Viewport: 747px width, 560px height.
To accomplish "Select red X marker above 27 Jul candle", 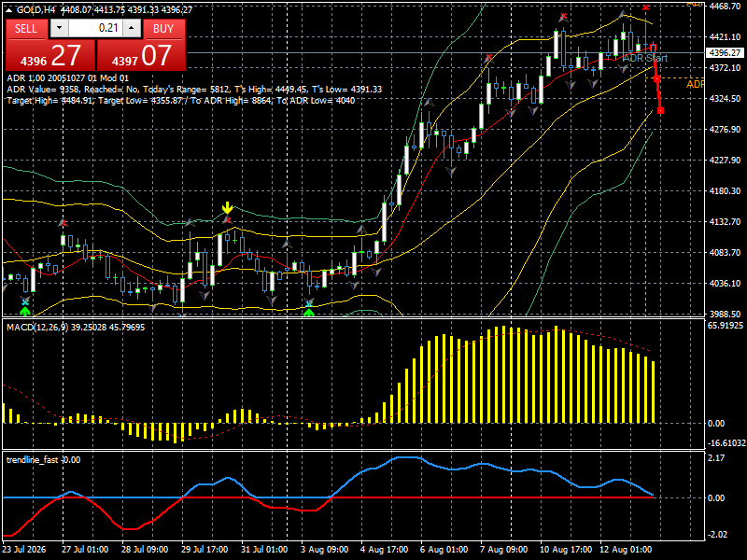I will point(63,223).
